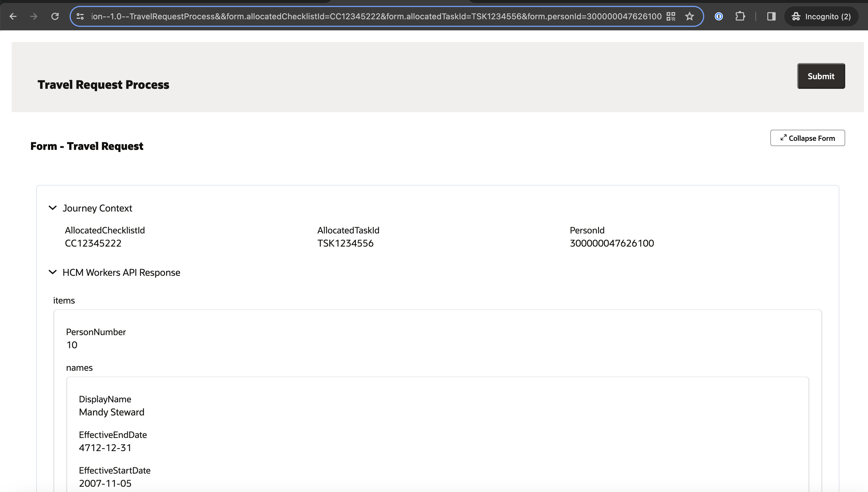
Task: Open the browser extensions puzzle icon
Action: pos(740,16)
